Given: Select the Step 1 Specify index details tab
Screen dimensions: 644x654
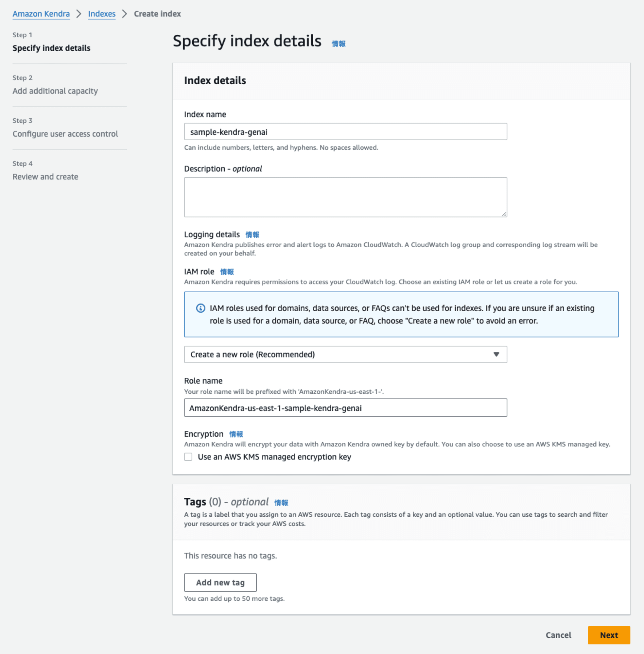Looking at the screenshot, I should coord(51,48).
